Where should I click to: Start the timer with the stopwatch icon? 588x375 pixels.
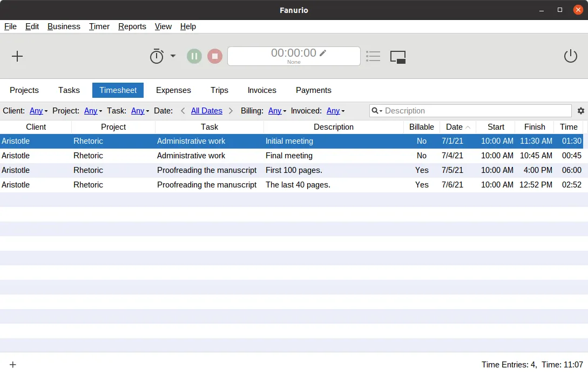(157, 56)
